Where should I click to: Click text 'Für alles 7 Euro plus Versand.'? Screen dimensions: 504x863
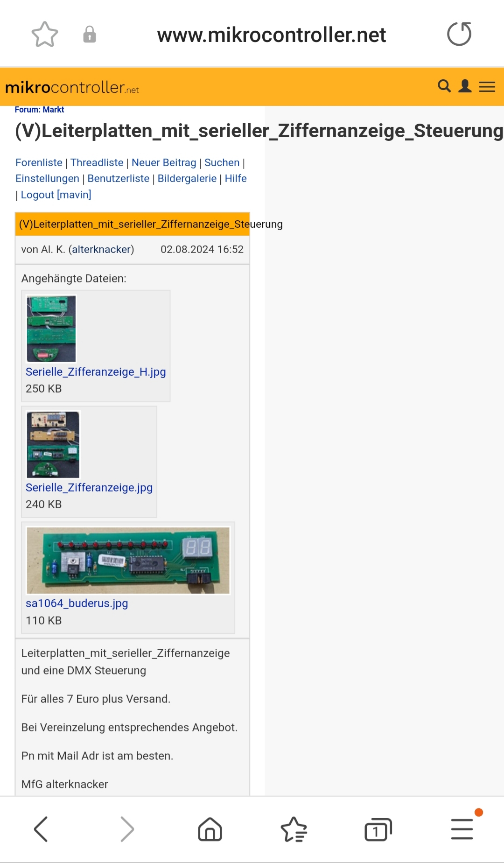coord(96,699)
